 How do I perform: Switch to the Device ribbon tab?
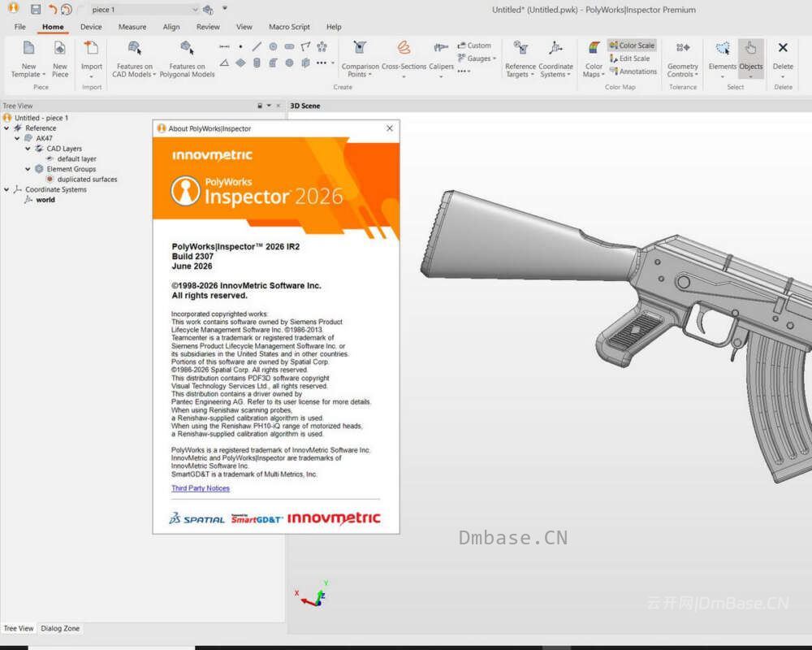[x=91, y=27]
